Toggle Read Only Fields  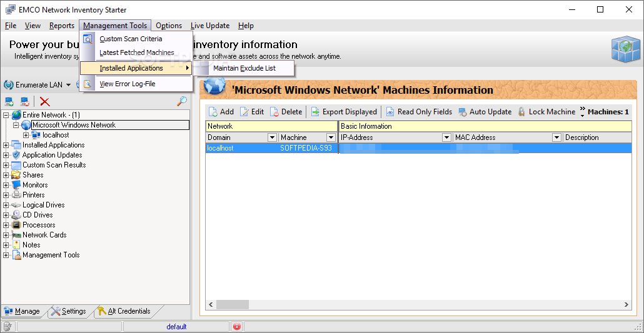(x=419, y=112)
